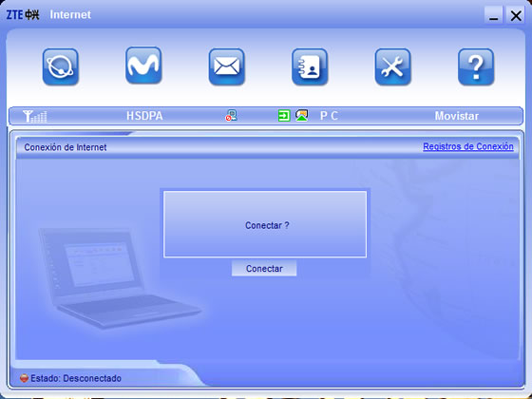532x399 pixels.
Task: Click the red disconnected status indicator icon
Action: pyautogui.click(x=24, y=378)
